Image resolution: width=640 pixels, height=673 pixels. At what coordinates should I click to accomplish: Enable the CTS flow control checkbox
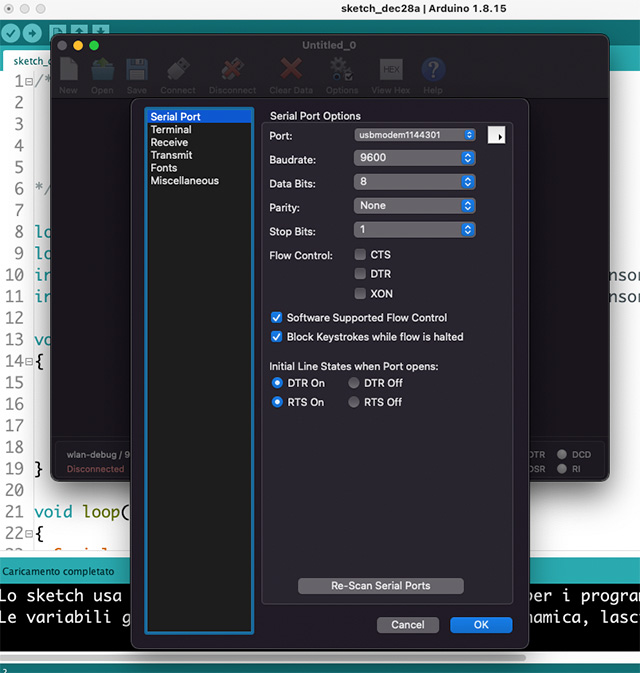[360, 255]
